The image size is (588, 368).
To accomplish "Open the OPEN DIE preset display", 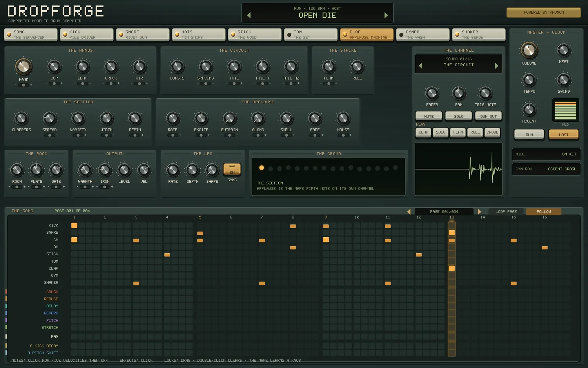I will click(318, 13).
